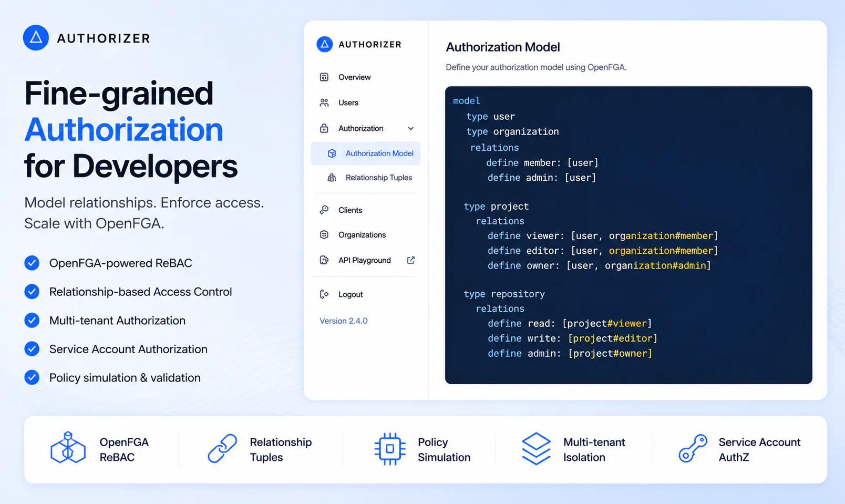Click the 'define write: [project#editor]' line

point(572,338)
